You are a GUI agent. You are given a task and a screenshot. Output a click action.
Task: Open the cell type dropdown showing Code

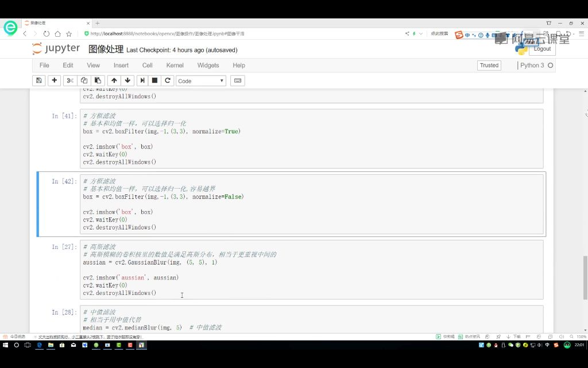pos(201,80)
